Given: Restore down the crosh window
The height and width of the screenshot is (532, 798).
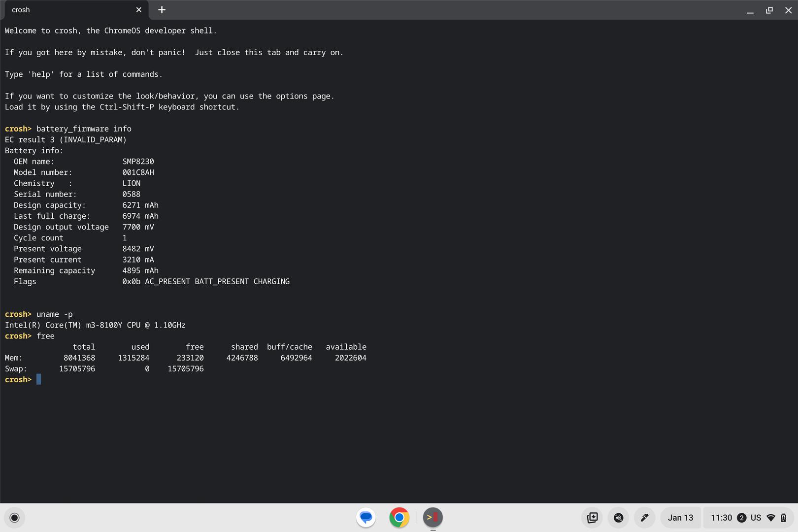Looking at the screenshot, I should click(x=769, y=10).
